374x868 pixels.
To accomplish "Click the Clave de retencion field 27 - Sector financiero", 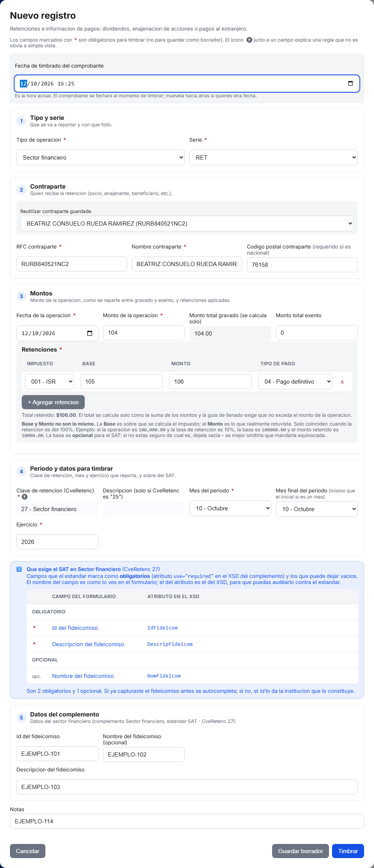I will coord(57,509).
